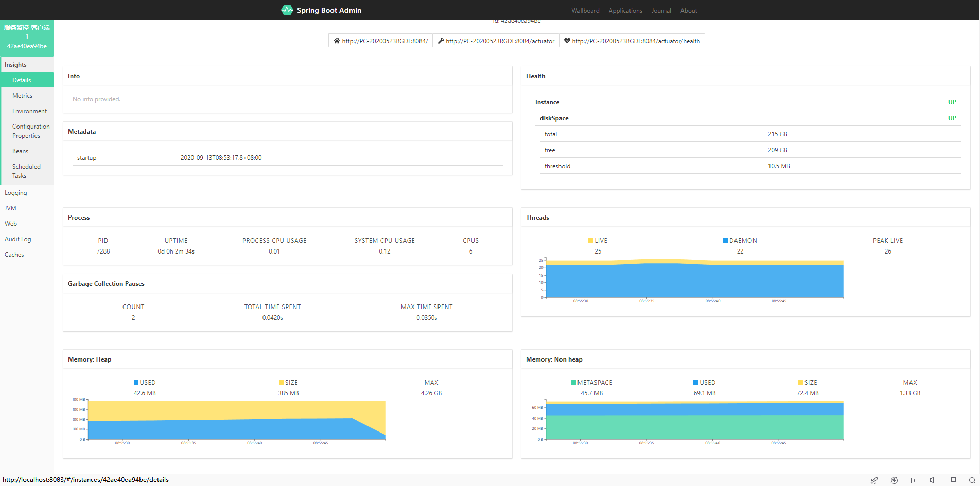Click the threshold value 10.5 MB
The image size is (980, 486).
(779, 166)
